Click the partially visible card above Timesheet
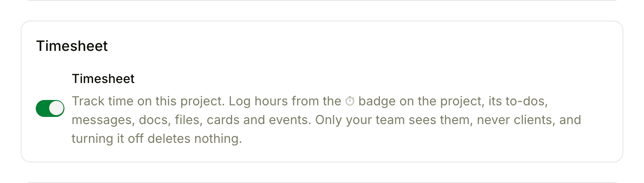644x183 pixels. pos(322,0)
